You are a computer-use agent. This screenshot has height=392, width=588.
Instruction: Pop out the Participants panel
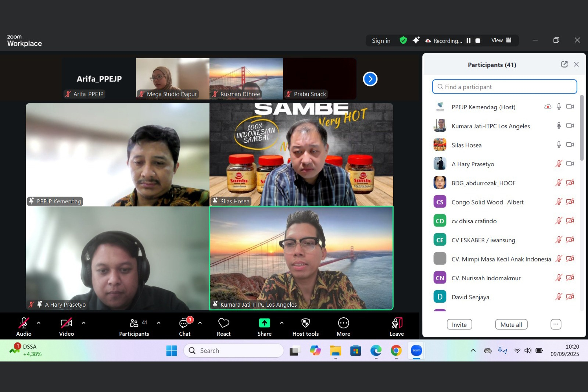pyautogui.click(x=564, y=64)
